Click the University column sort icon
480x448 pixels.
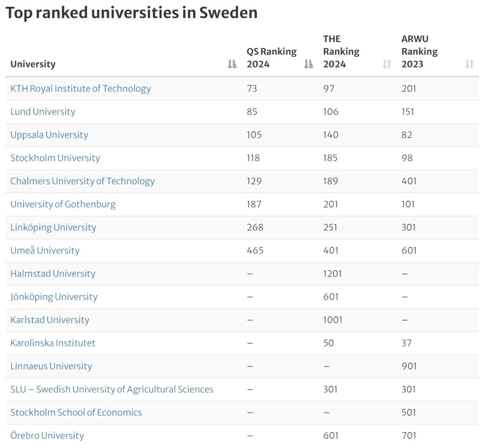pyautogui.click(x=232, y=64)
